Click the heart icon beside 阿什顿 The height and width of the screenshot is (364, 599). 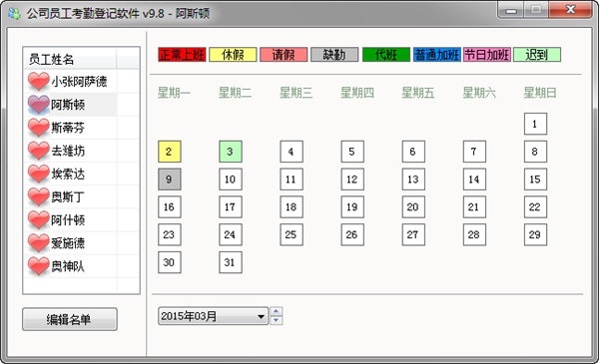39,220
